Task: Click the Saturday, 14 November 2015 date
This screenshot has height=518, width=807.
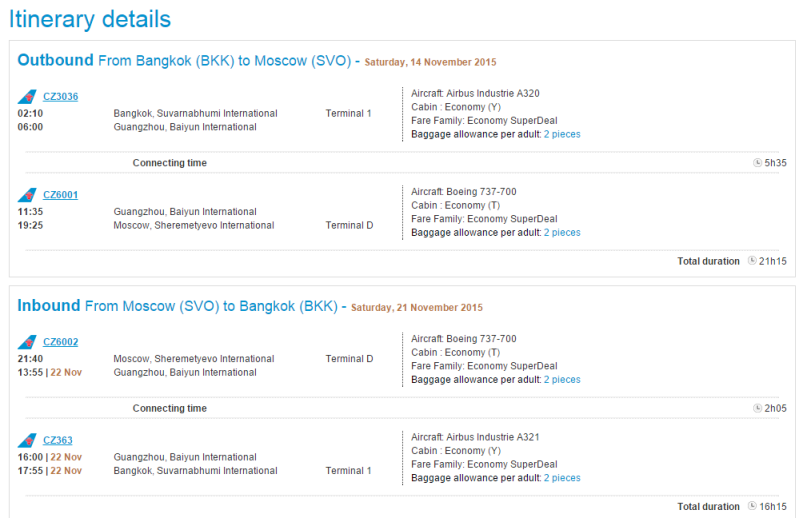Action: (430, 62)
